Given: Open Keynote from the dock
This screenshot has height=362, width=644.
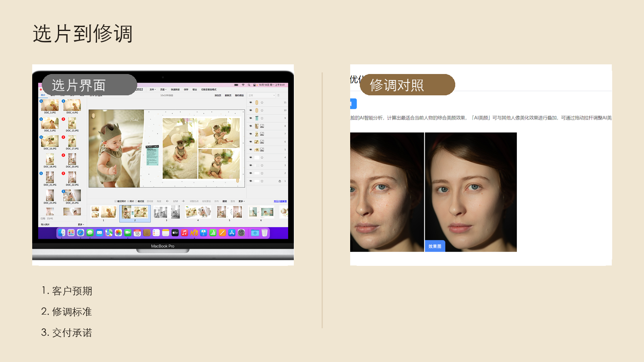Looking at the screenshot, I should tap(204, 232).
